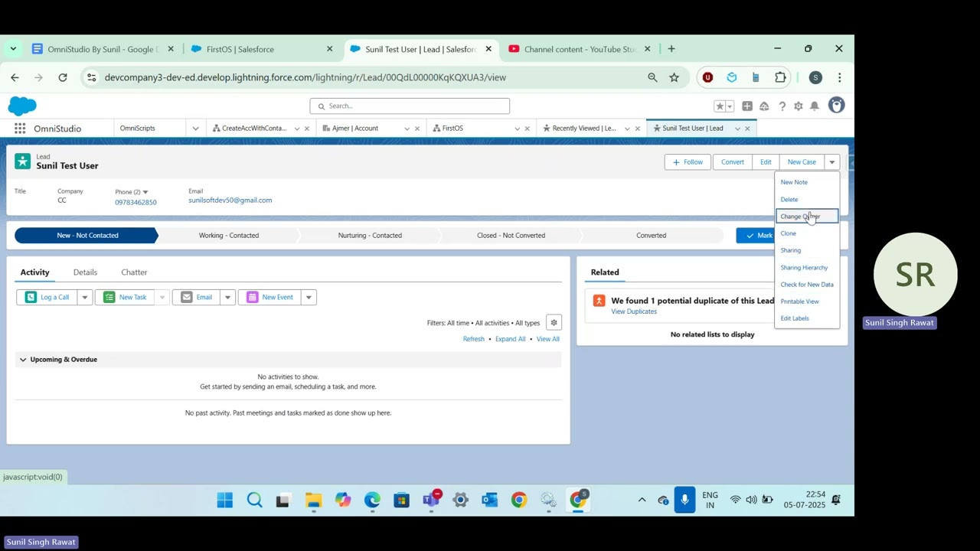Open the Chrome three-dot menu
The height and width of the screenshot is (551, 980).
pos(839,77)
